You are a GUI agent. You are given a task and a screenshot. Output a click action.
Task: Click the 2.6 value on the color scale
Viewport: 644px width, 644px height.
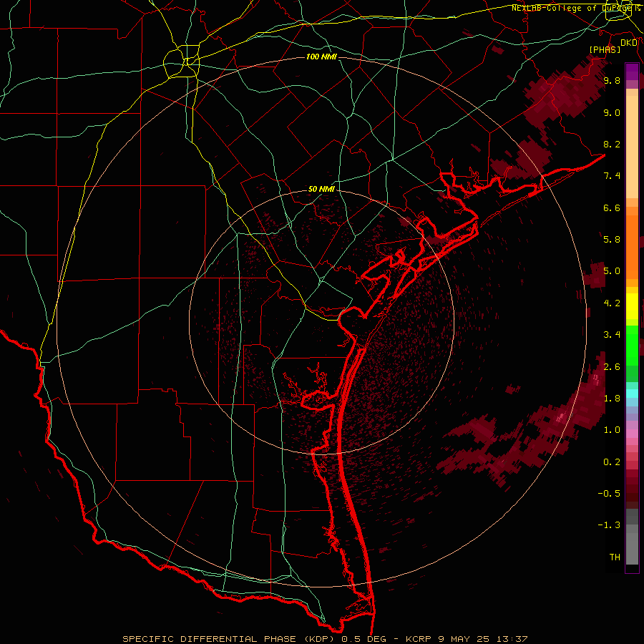(x=612, y=367)
